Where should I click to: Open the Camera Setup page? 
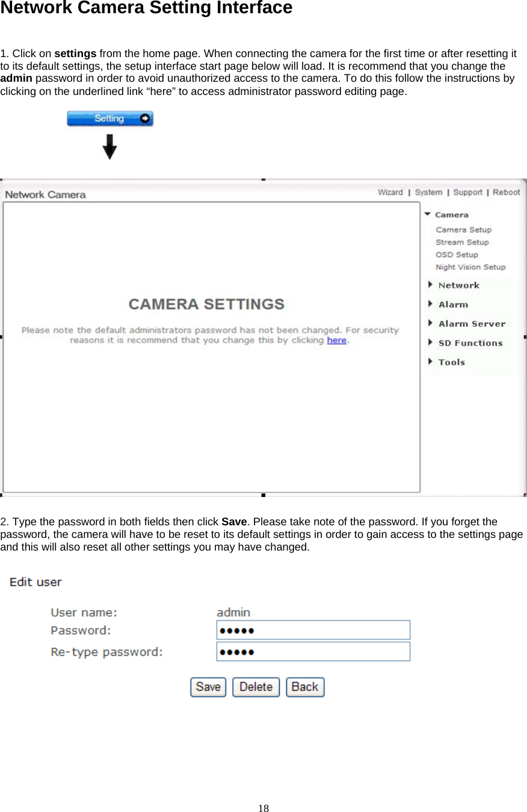(x=463, y=230)
